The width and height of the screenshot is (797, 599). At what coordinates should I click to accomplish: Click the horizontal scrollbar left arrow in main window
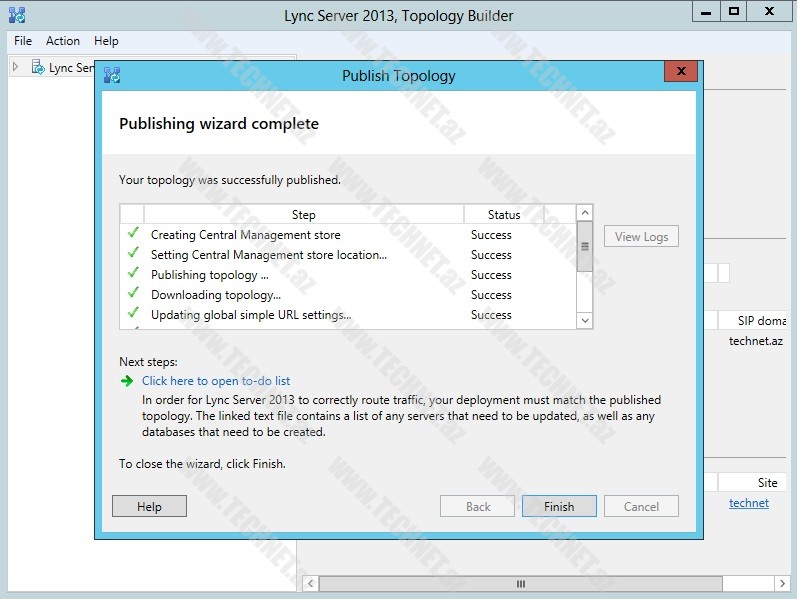(x=311, y=584)
